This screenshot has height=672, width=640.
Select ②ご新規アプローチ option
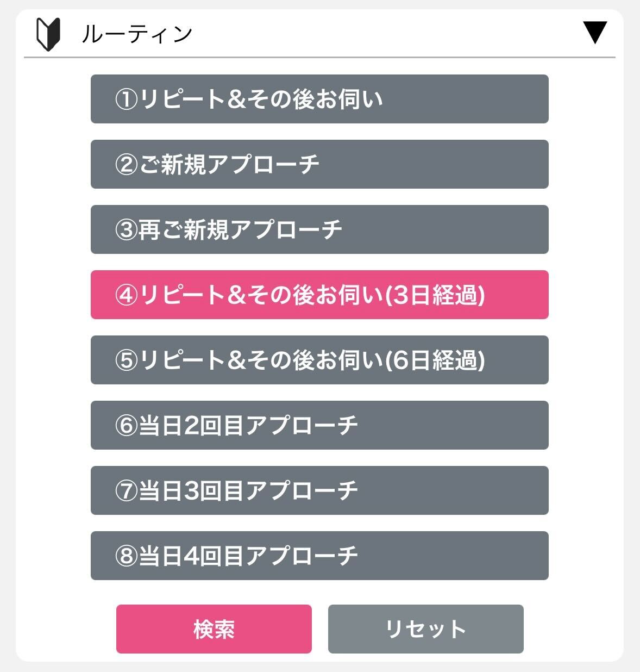click(319, 164)
